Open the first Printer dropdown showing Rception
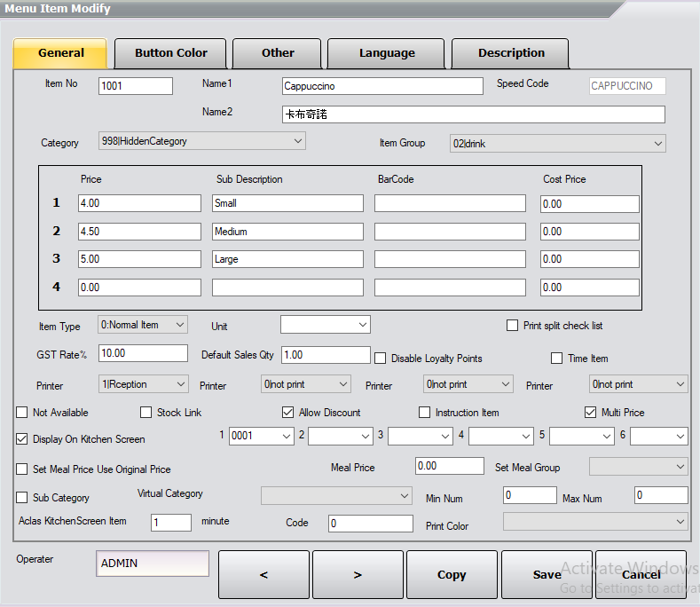The height and width of the screenshot is (607, 700). 144,384
